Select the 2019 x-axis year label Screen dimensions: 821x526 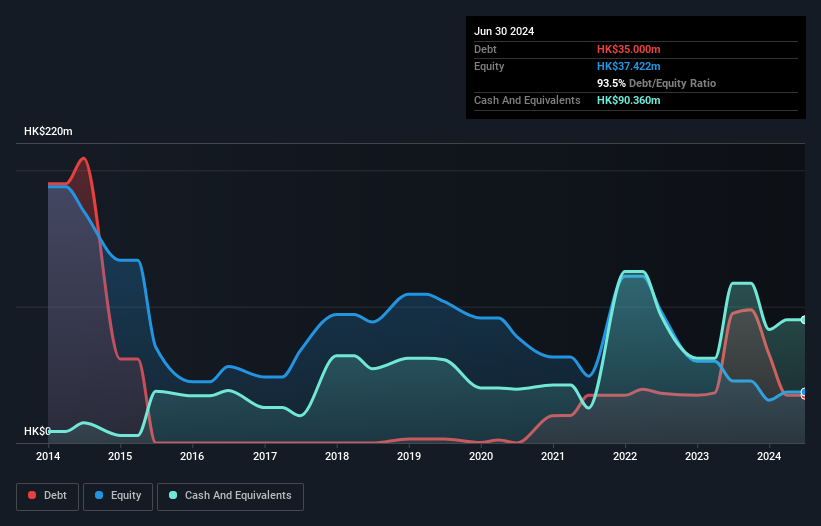[409, 456]
